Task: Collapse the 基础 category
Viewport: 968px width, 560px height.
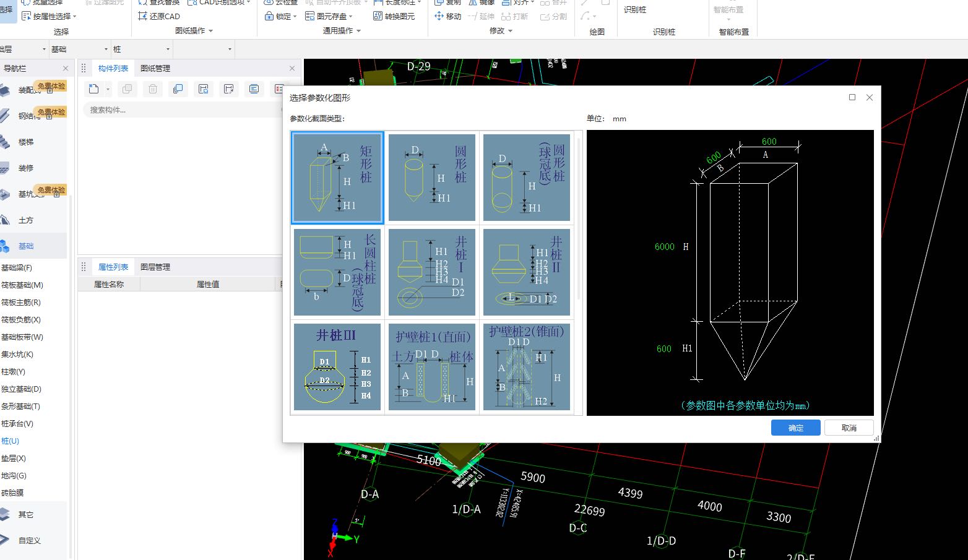Action: [33, 246]
